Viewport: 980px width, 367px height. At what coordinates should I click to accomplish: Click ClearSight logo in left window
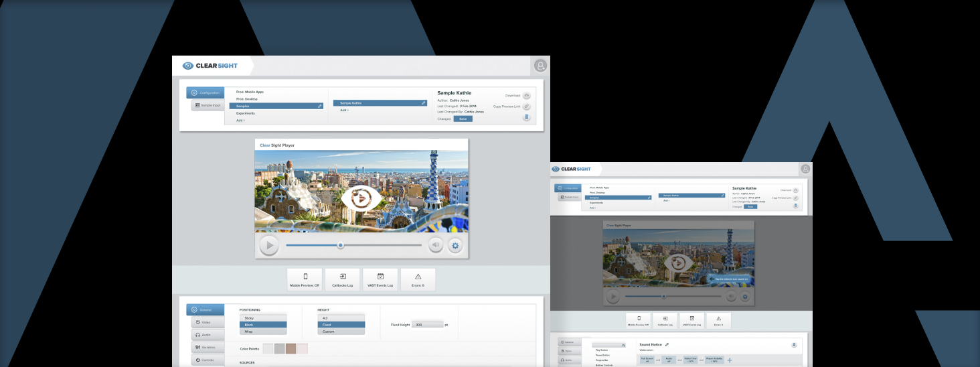point(210,66)
